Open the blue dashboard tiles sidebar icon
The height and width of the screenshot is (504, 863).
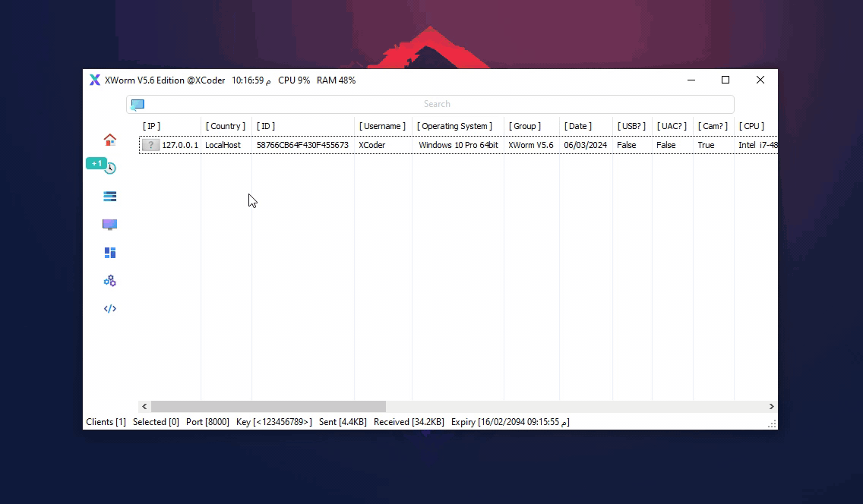coord(109,253)
